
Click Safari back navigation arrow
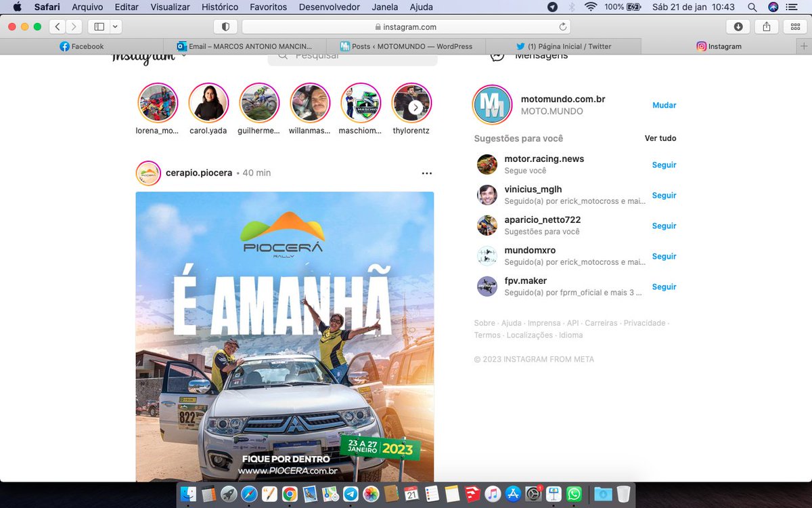(58, 26)
